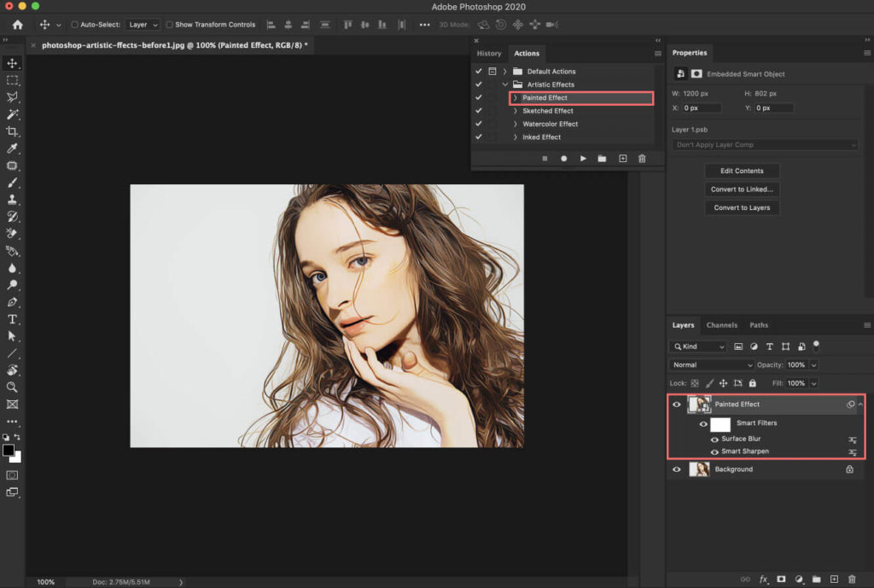Hide the Painted Effect layer
This screenshot has width=874, height=588.
click(x=677, y=405)
